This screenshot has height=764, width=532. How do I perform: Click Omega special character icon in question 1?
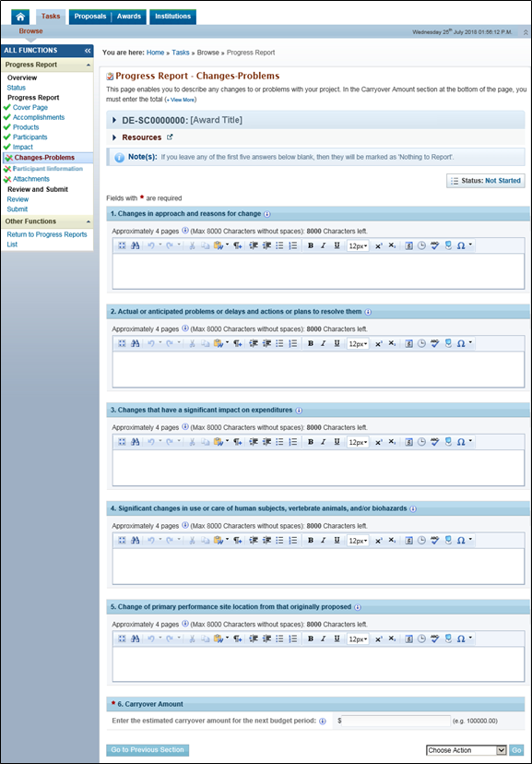[461, 245]
